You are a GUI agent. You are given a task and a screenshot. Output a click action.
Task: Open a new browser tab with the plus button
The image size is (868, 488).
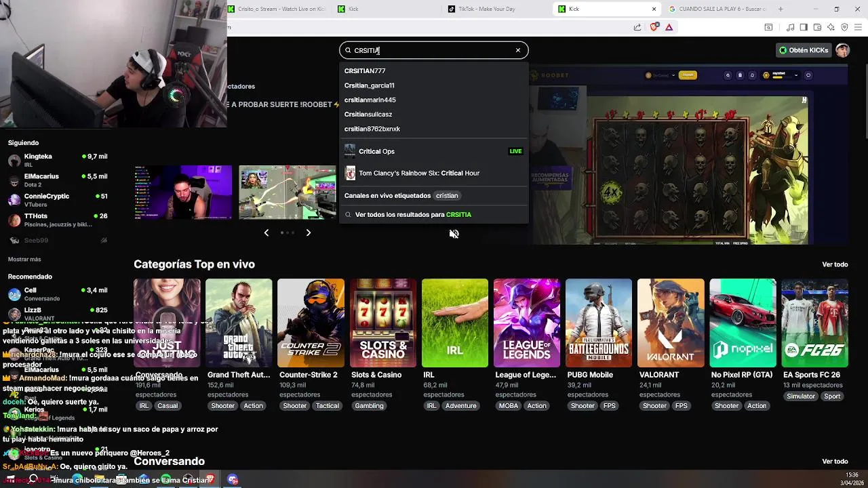(x=781, y=9)
